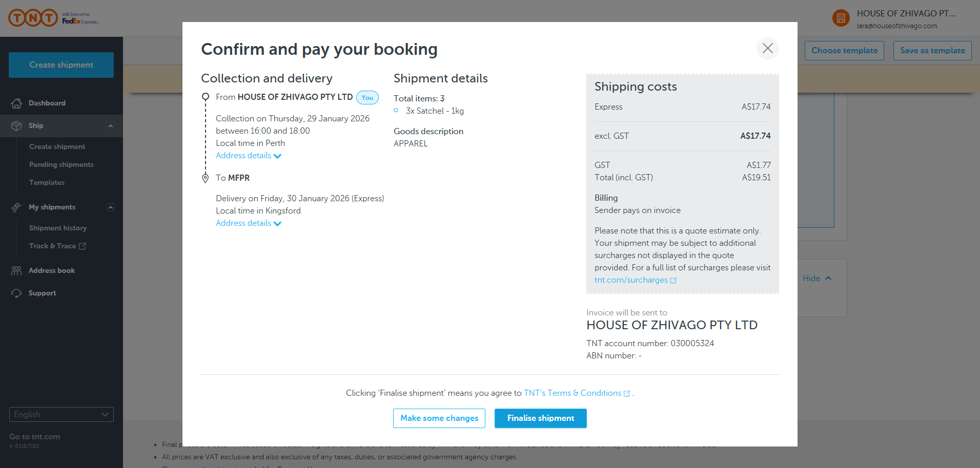Open the English language dropdown
Image resolution: width=980 pixels, height=468 pixels.
point(62,414)
